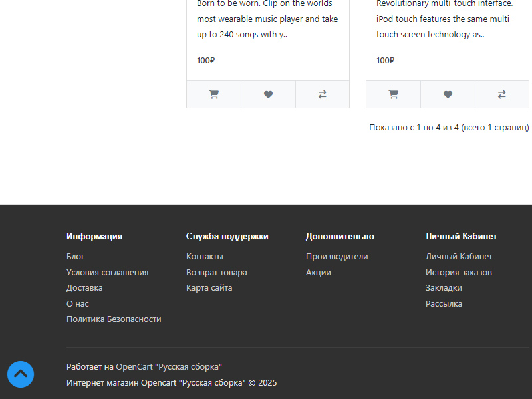Go to Возврат товара page

click(216, 273)
